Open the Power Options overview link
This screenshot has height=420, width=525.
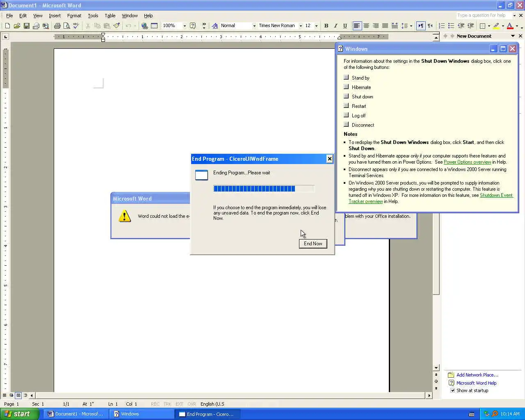pyautogui.click(x=467, y=162)
